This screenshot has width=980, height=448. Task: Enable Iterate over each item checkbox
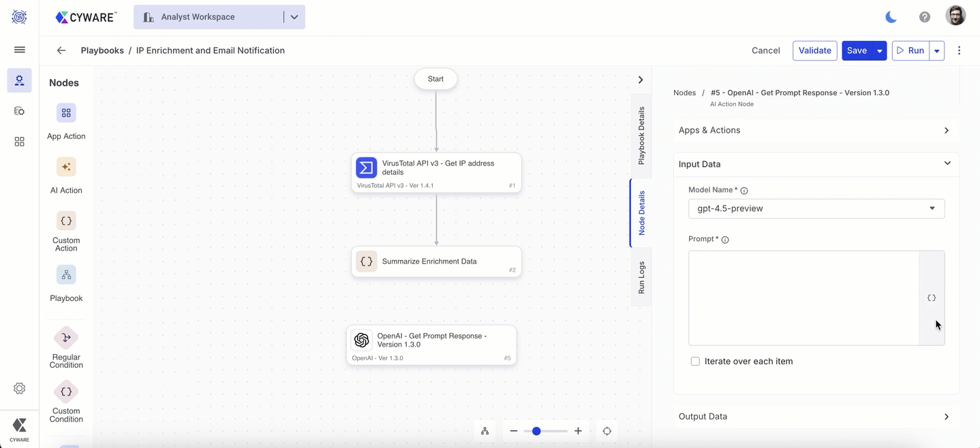[695, 362]
